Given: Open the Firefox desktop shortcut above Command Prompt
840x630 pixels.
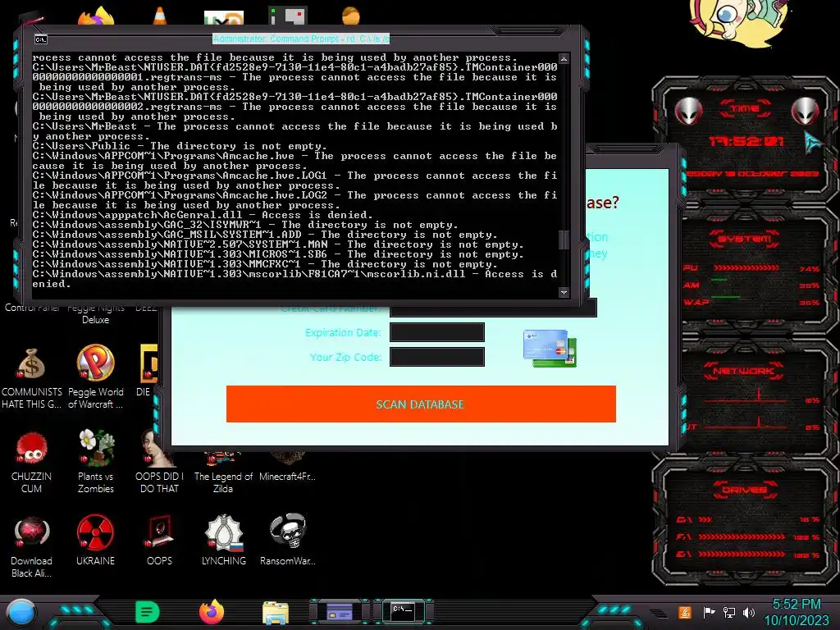Looking at the screenshot, I should [97, 16].
